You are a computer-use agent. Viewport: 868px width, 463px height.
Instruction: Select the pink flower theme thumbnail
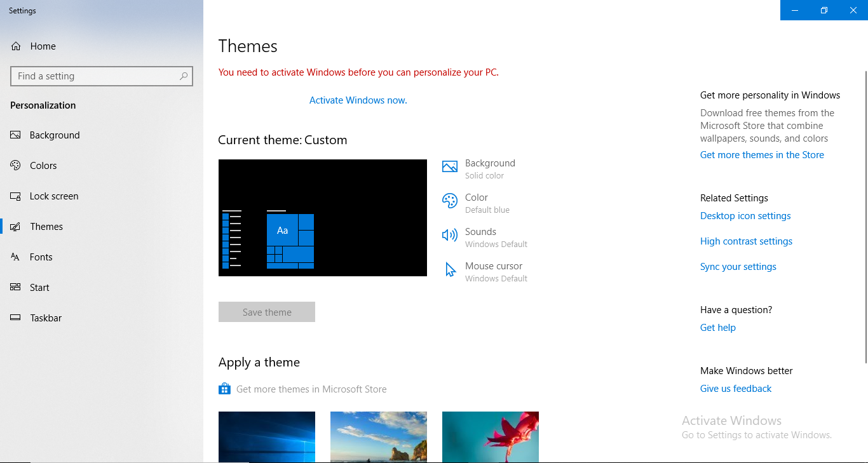[x=490, y=437]
